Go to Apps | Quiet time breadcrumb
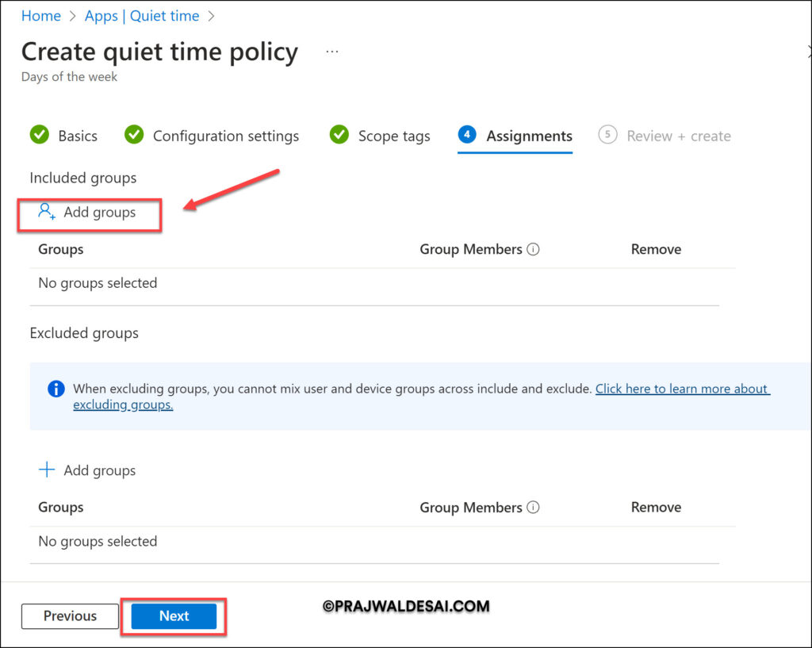This screenshot has height=648, width=812. point(142,16)
